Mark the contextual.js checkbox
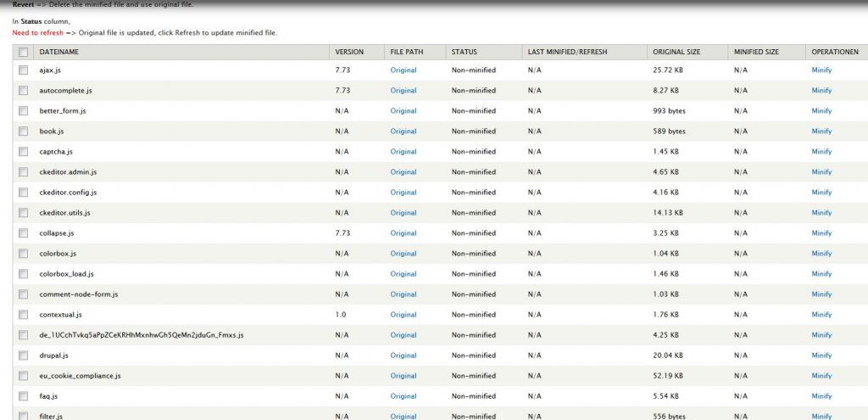Image resolution: width=868 pixels, height=420 pixels. [x=23, y=315]
